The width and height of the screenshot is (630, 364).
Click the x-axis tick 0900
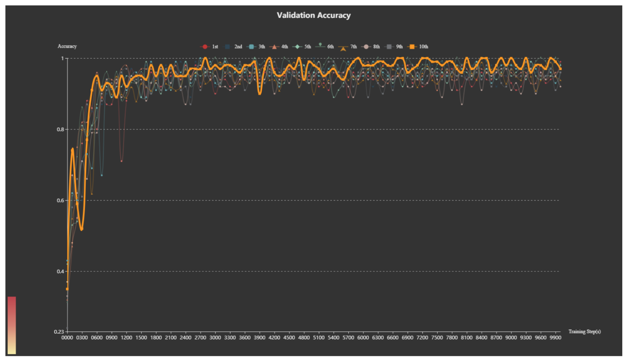coord(111,338)
